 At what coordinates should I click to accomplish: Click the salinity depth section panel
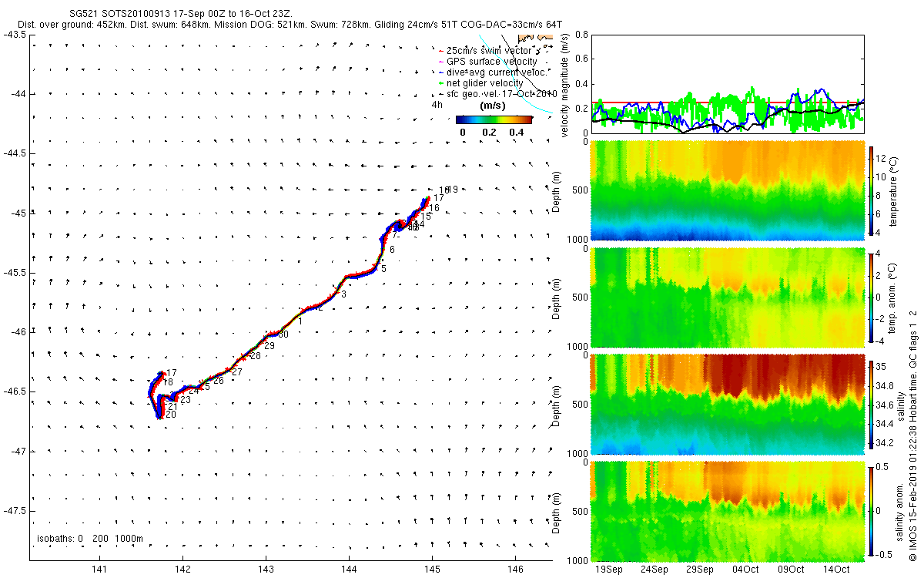[727, 404]
